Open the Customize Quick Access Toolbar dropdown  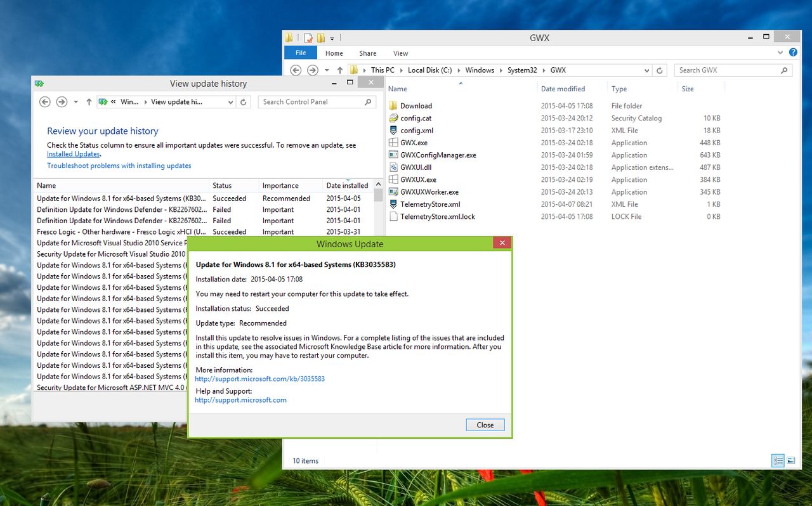332,38
